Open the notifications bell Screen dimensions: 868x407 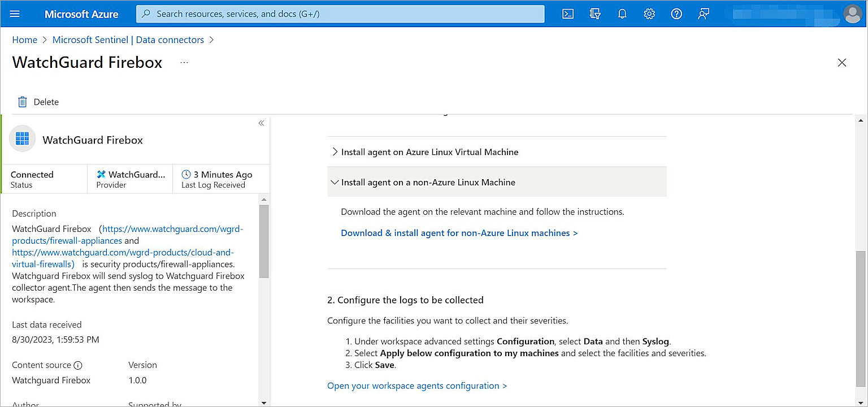(x=622, y=14)
